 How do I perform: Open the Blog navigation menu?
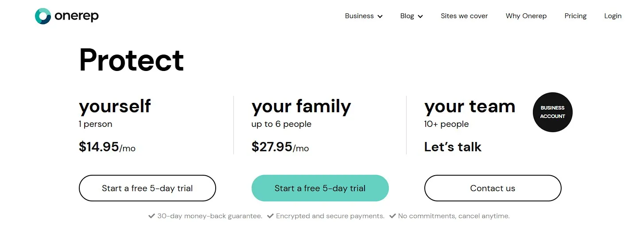click(407, 16)
